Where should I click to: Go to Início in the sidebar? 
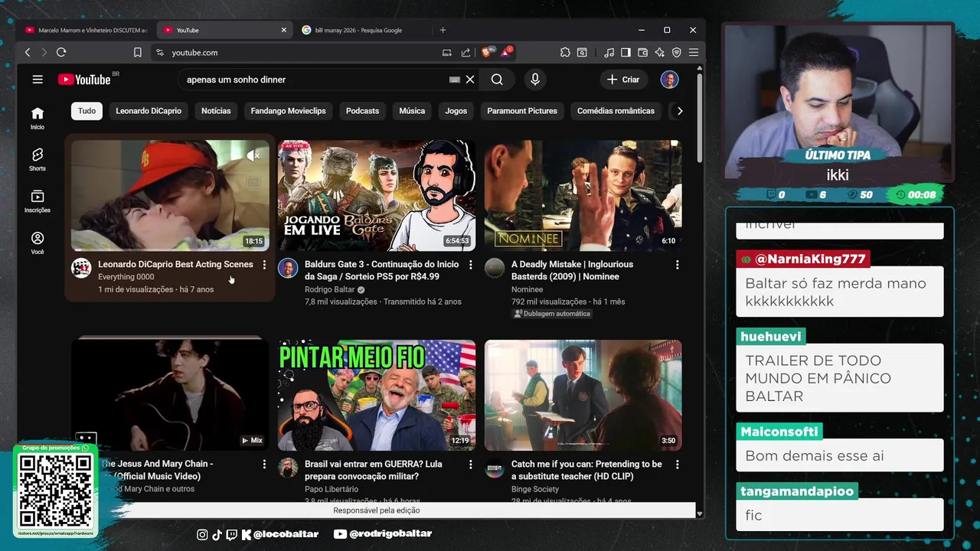click(38, 118)
